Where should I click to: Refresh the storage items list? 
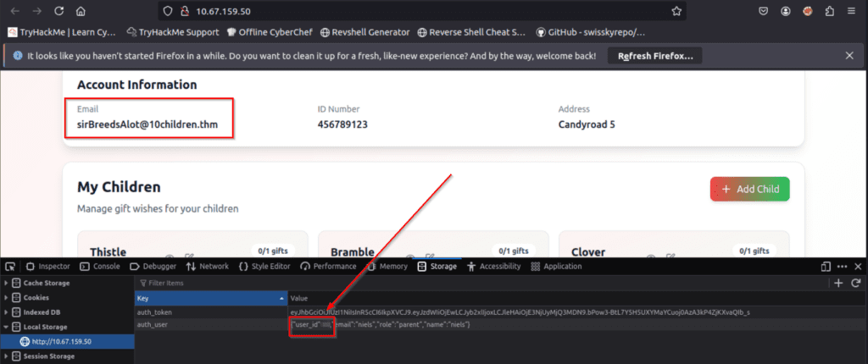(856, 283)
